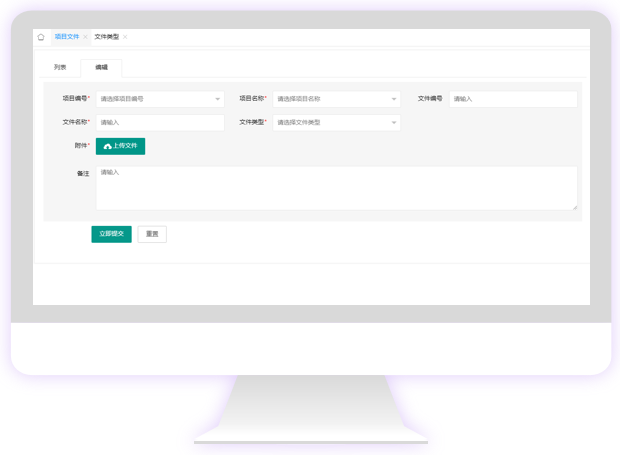Click the 文件编号 input field

[x=512, y=99]
